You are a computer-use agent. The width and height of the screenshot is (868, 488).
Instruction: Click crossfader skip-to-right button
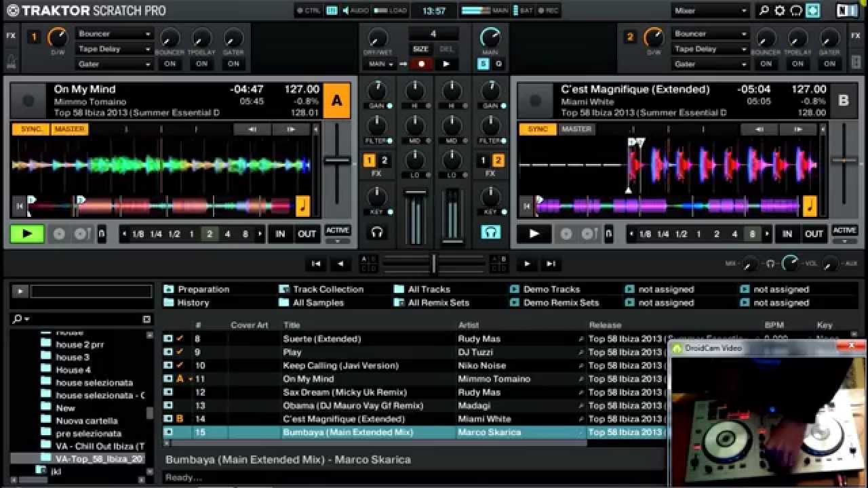[551, 264]
